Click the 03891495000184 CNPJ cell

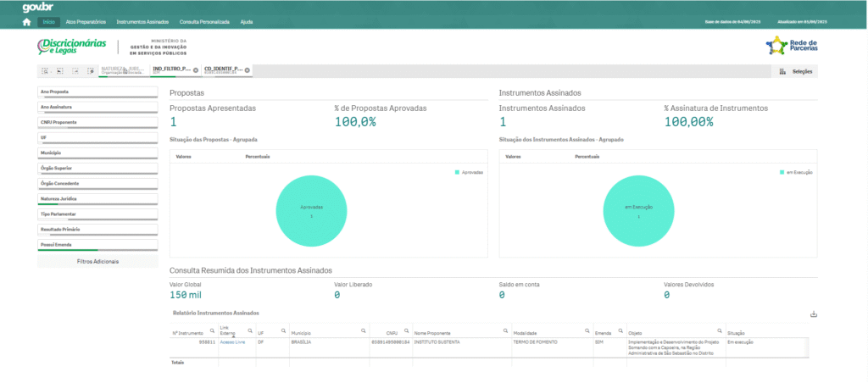(x=390, y=342)
